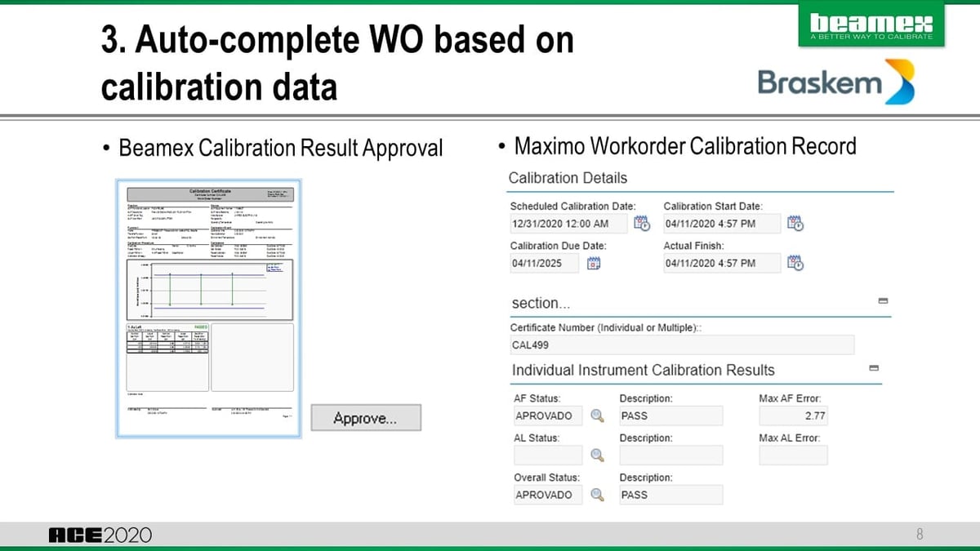Open the Overall Status lookup magnifier
The height and width of the screenshot is (551, 980).
597,494
